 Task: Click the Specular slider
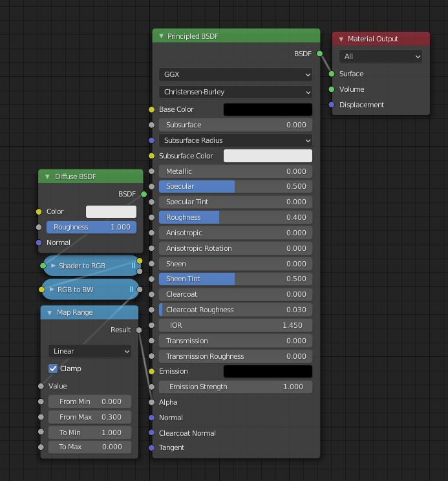point(235,186)
